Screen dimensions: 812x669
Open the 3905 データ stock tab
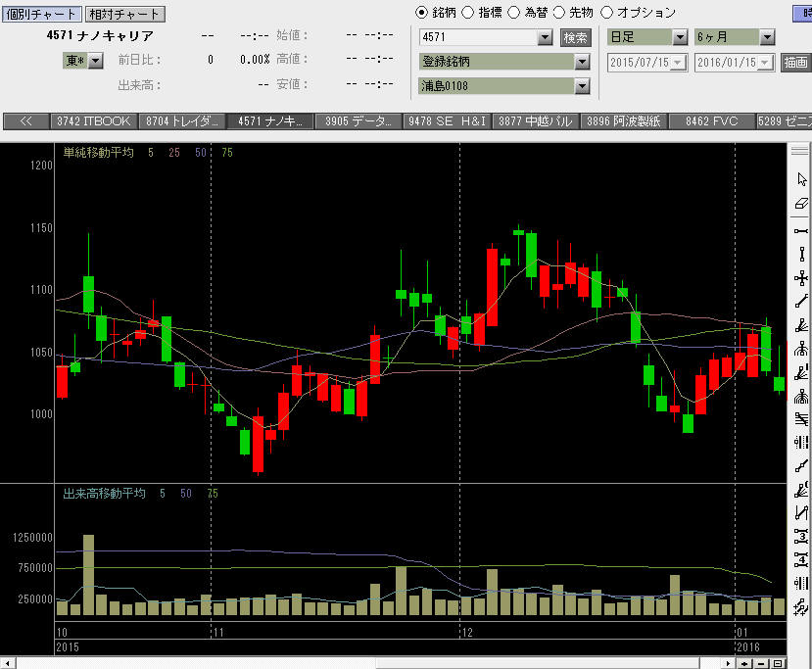click(x=358, y=121)
